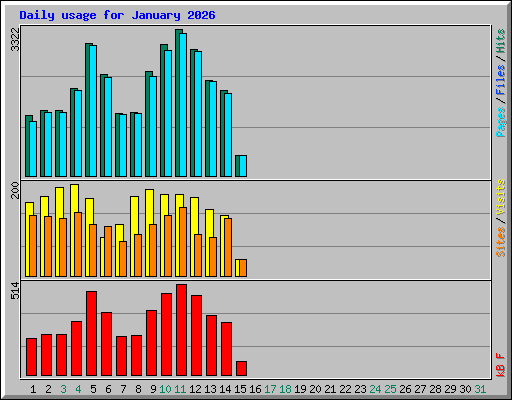Click day 2 on the bottom axis
This screenshot has height=400, width=512.
[x=48, y=389]
